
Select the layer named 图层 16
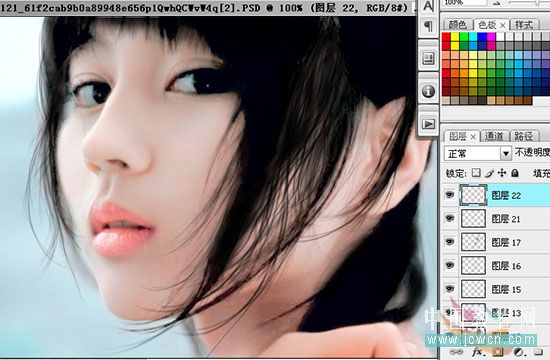pos(506,266)
